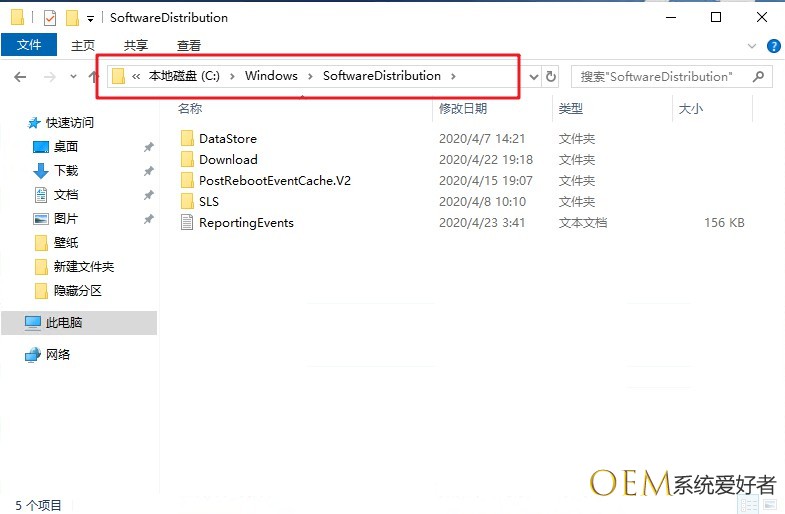The height and width of the screenshot is (514, 785).
Task: Select the ReportingEvents text document
Action: point(246,223)
